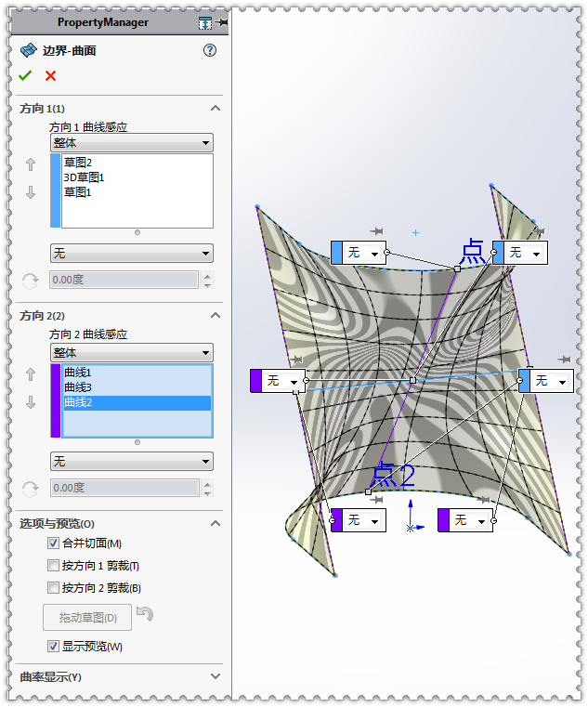Screen dimensions: 588x707
Task: Select 3D草图1 in direction 1 list
Action: tap(84, 177)
